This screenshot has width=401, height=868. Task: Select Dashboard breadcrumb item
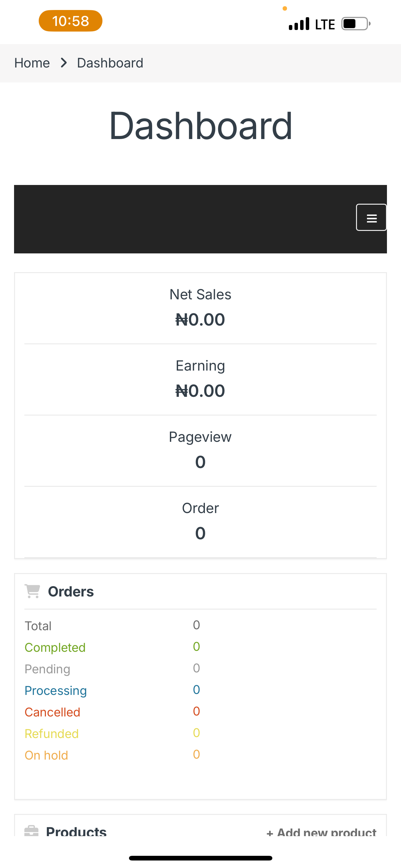(110, 63)
